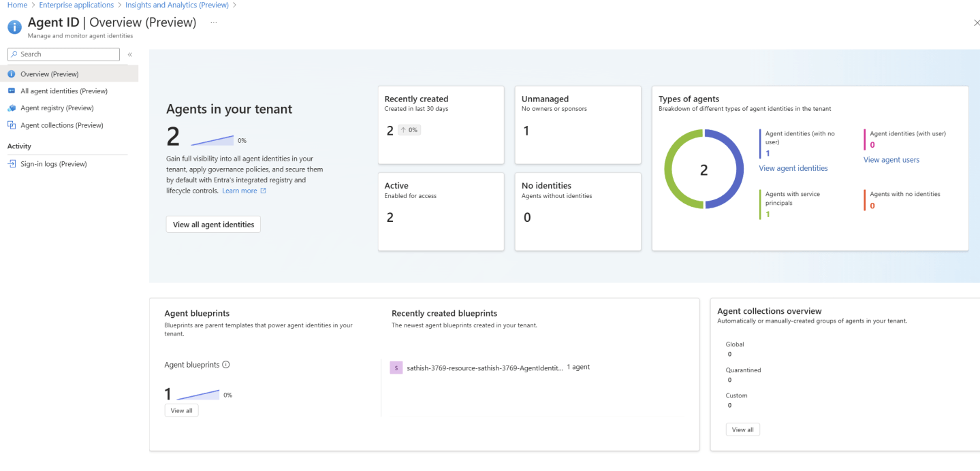This screenshot has height=471, width=980.
Task: Click View all agent identities
Action: pos(212,224)
